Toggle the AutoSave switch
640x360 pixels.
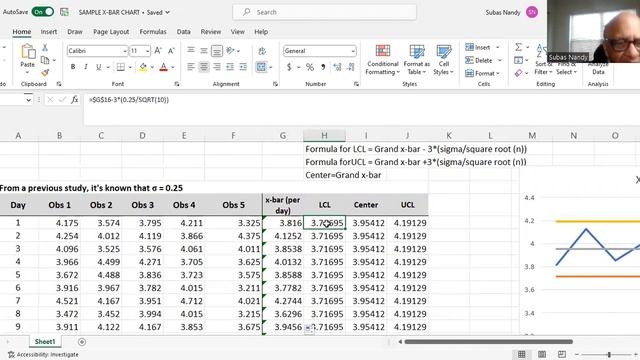coord(42,12)
